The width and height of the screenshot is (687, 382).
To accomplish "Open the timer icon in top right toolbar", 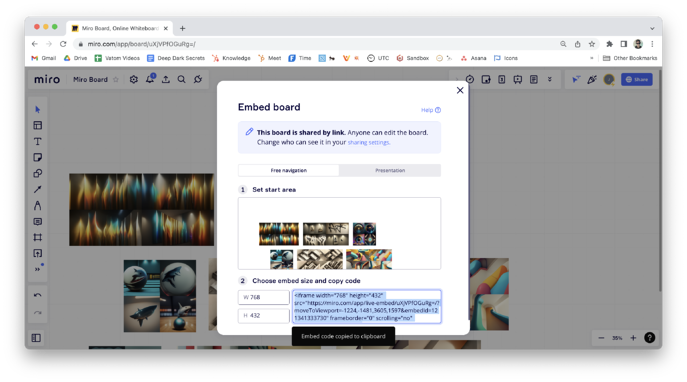I will click(470, 79).
